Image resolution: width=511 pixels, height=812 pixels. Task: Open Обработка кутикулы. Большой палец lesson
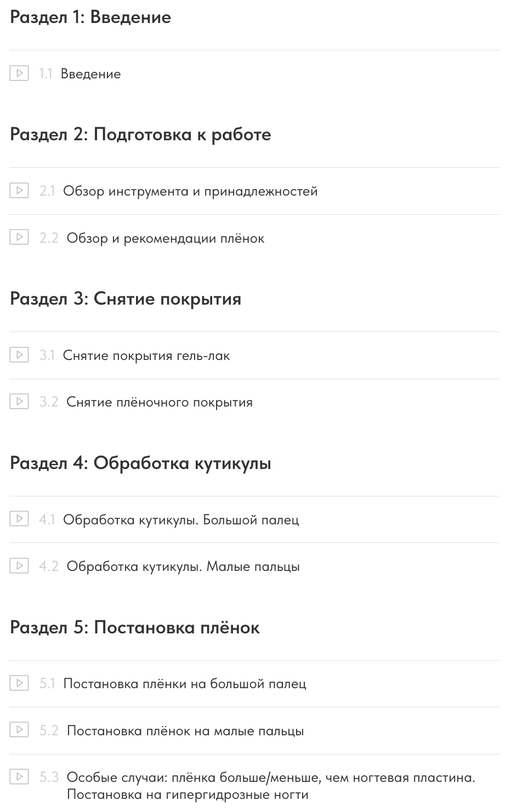click(x=181, y=519)
